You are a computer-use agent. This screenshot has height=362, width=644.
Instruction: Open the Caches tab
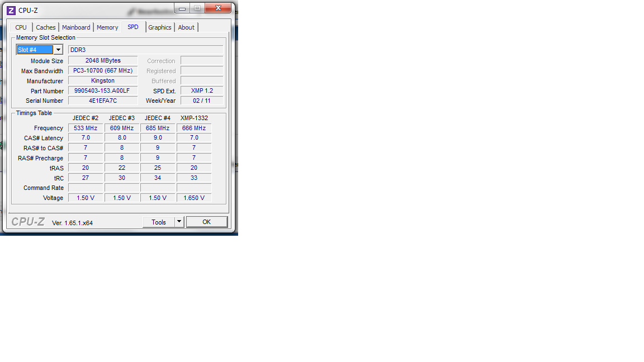coord(46,27)
